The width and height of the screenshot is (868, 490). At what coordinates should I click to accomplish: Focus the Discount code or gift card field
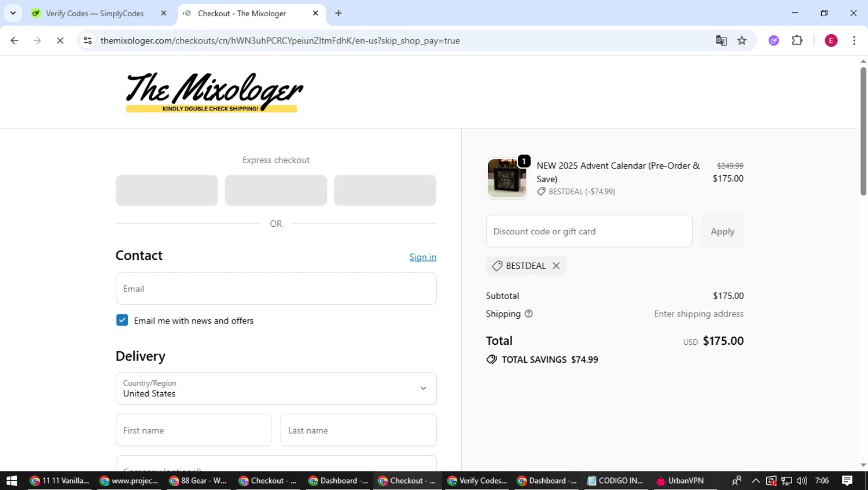589,231
